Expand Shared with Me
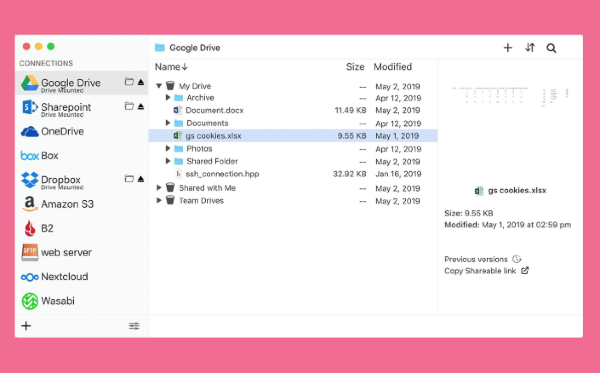The width and height of the screenshot is (600, 373). (159, 188)
